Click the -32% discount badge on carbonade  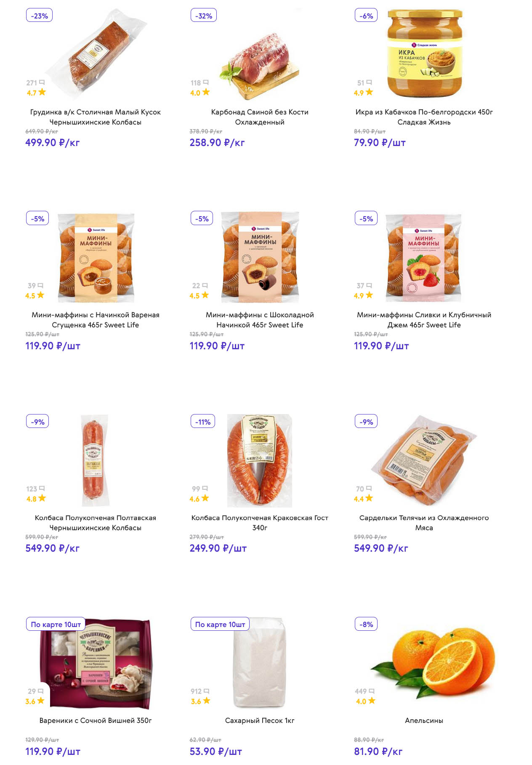(204, 16)
